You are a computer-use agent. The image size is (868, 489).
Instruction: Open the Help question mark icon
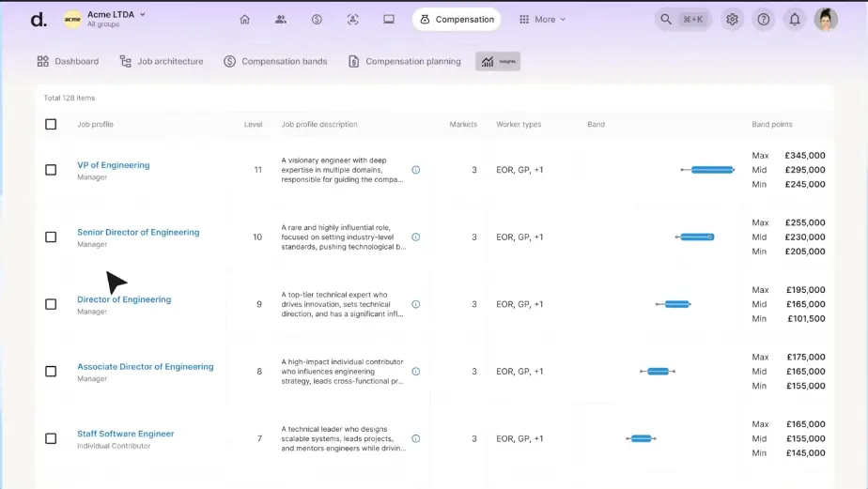point(764,20)
